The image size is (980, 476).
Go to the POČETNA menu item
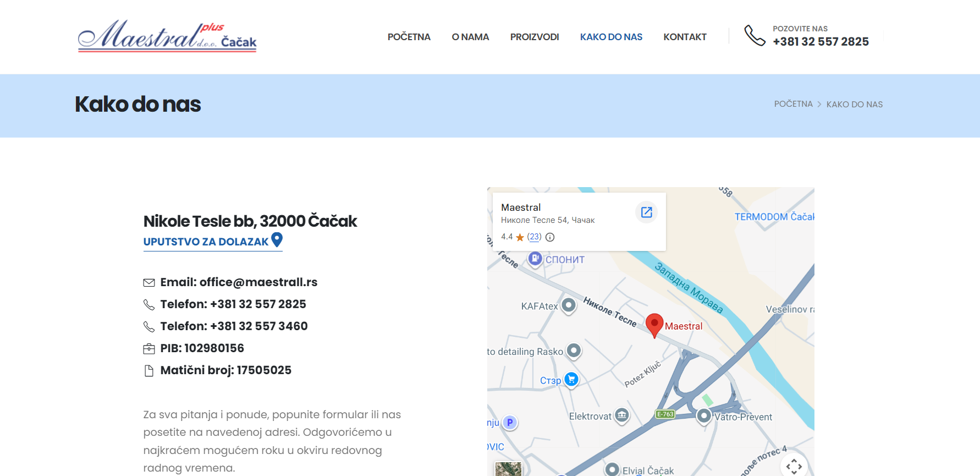(409, 37)
